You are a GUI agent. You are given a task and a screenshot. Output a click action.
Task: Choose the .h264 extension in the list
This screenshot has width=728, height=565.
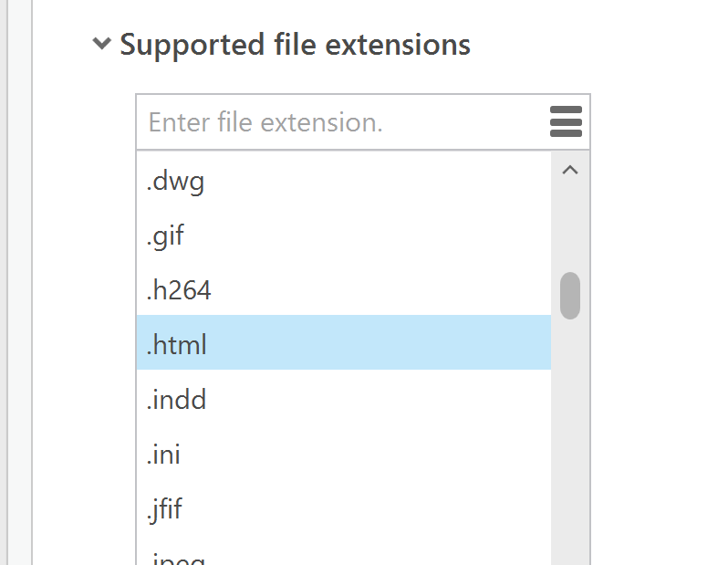343,290
